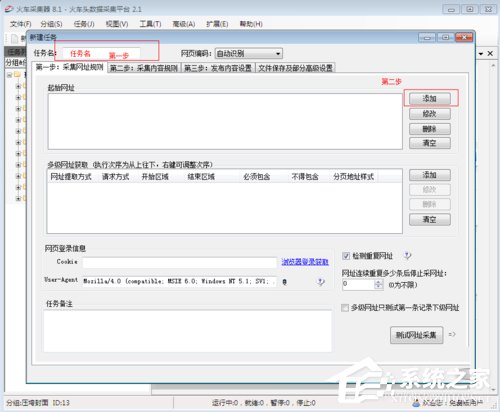Click the 结束区域 column header
Screen dimensions: 500x412
(x=201, y=177)
